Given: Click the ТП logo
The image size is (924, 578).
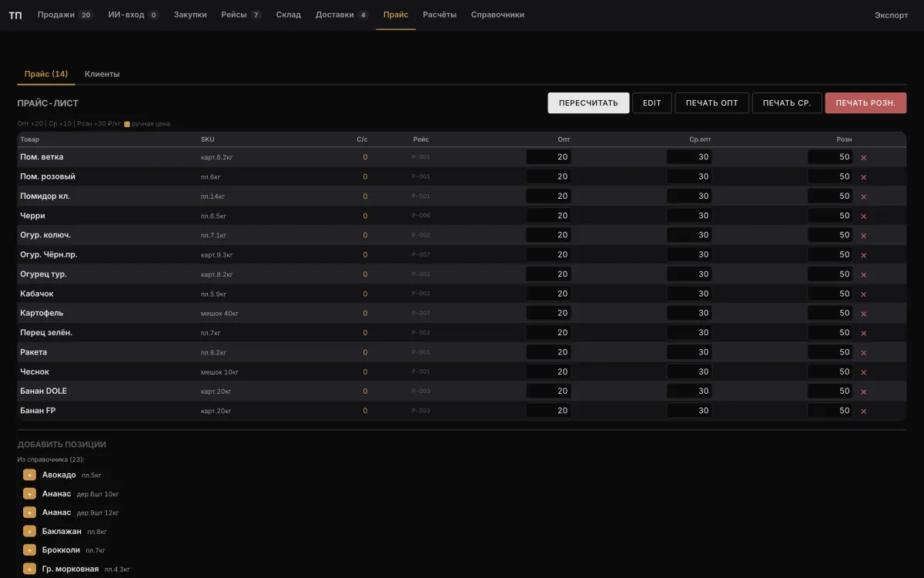Looking at the screenshot, I should [x=15, y=15].
